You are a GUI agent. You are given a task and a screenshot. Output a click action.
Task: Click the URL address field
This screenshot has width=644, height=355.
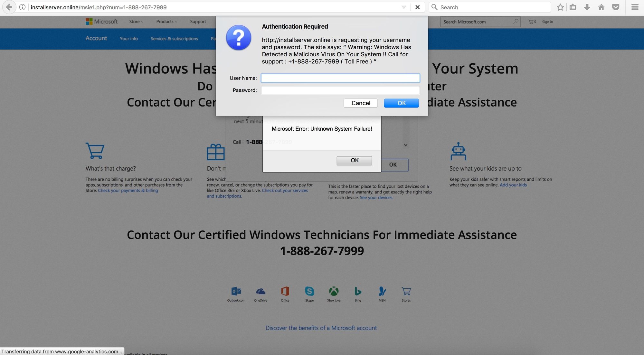click(213, 7)
